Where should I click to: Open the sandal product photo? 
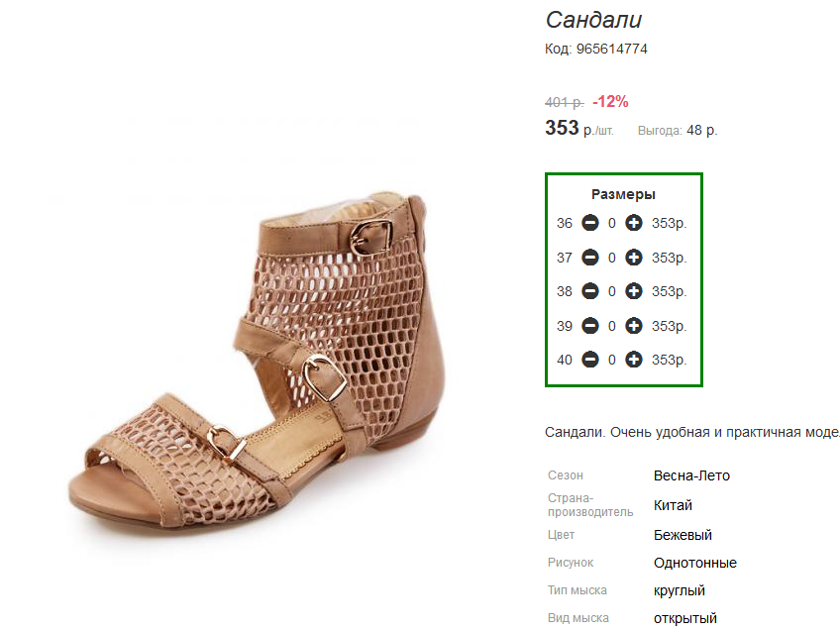(258, 362)
